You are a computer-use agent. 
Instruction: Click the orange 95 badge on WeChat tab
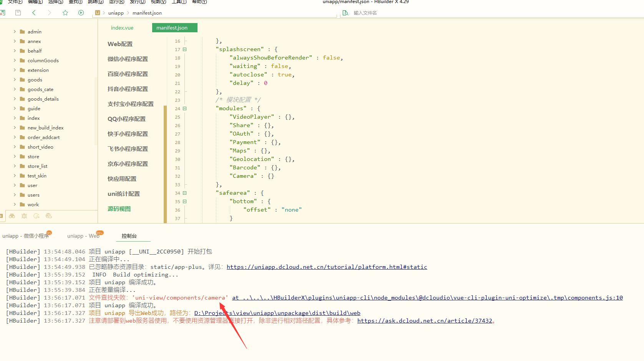[x=49, y=233]
